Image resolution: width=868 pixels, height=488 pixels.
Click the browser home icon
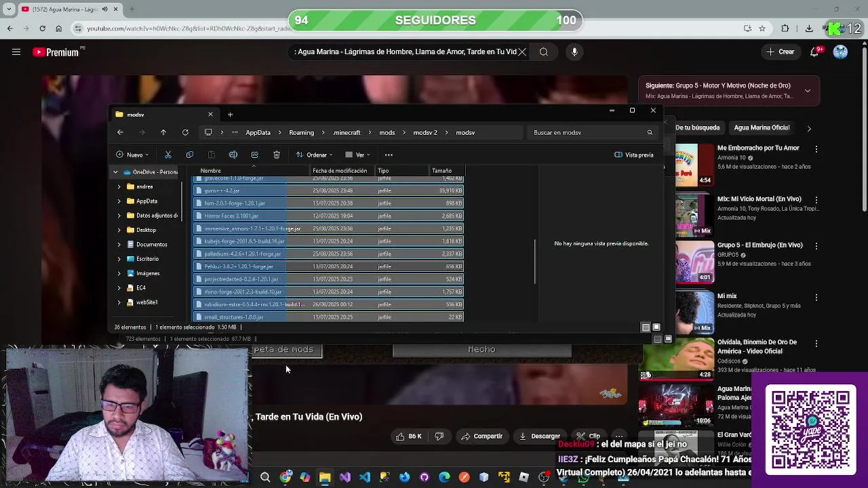click(x=58, y=28)
